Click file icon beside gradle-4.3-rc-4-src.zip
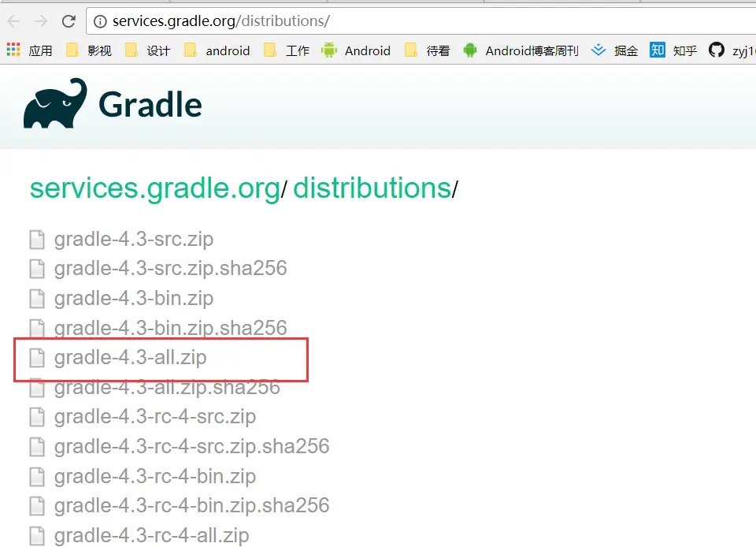 click(x=37, y=417)
